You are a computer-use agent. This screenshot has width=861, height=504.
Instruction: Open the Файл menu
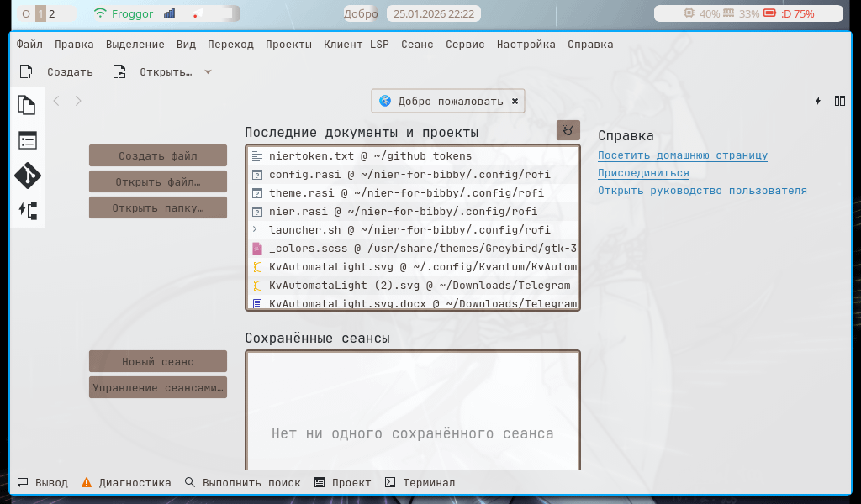click(x=29, y=45)
